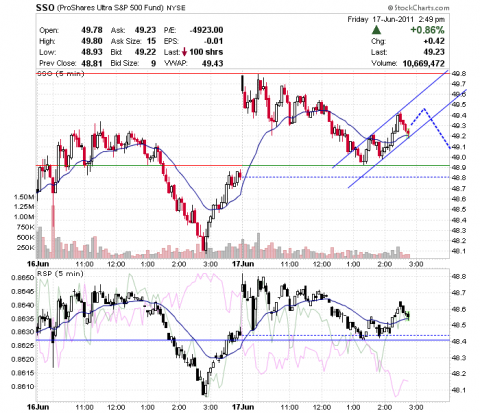Click the RSP (5 min) chart label
This screenshot has width=480, height=413.
60,274
